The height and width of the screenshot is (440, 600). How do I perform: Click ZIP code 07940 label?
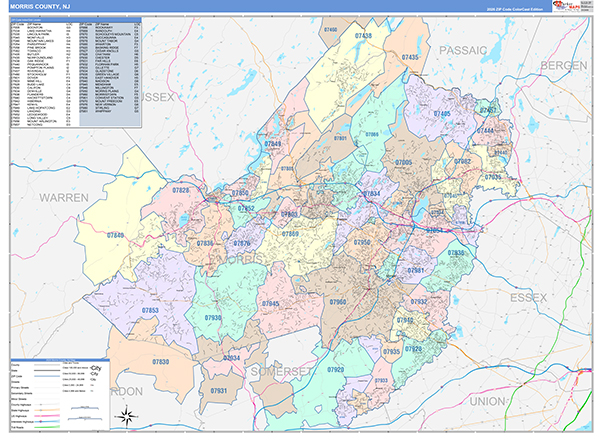pos(405,320)
